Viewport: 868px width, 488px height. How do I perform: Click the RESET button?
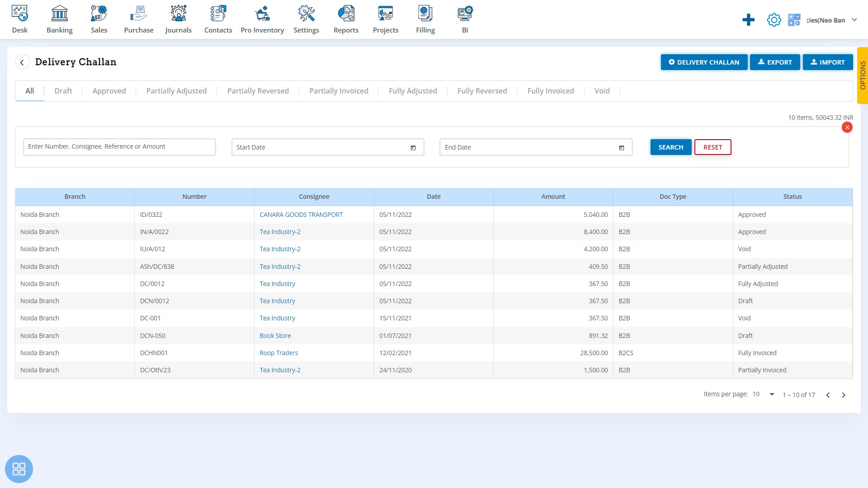pos(712,146)
